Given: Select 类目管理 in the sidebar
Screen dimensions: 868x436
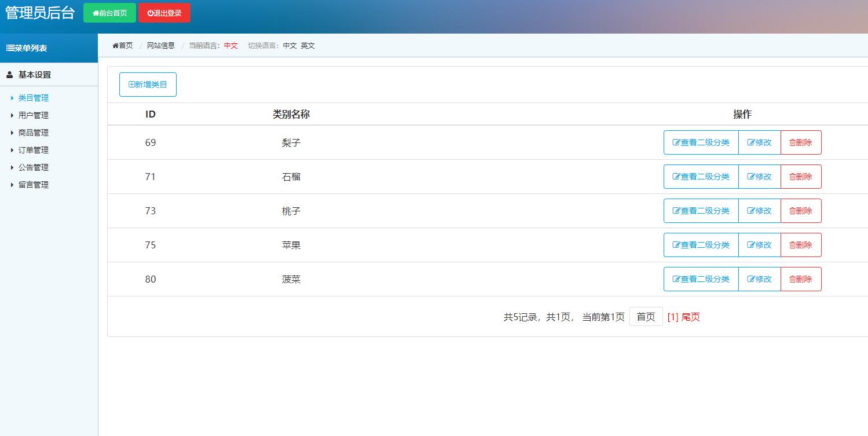Looking at the screenshot, I should (34, 98).
